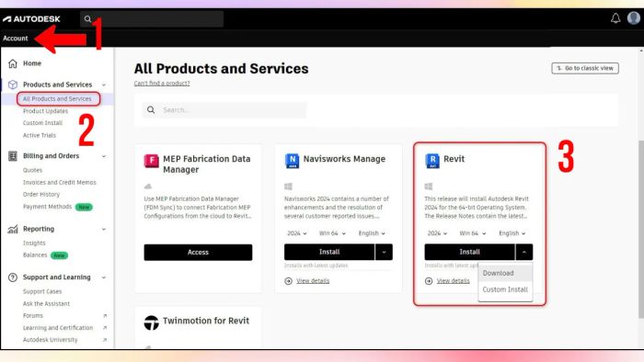
Task: Click the Forums external link icon
Action: [105, 316]
